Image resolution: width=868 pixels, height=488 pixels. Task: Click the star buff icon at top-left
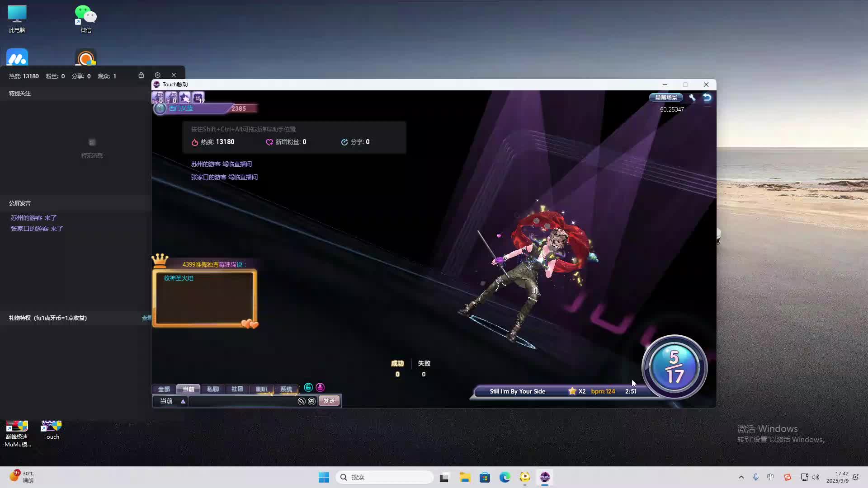[184, 98]
